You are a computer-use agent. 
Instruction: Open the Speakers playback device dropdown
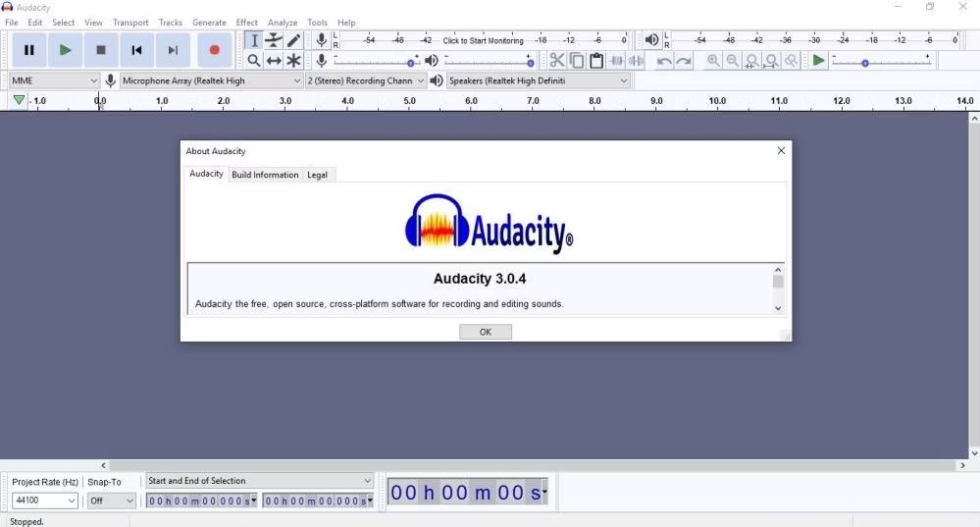(x=538, y=80)
